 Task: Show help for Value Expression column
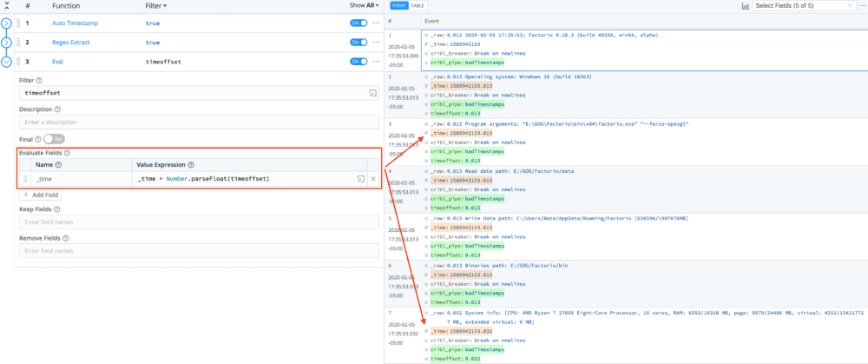coord(191,164)
